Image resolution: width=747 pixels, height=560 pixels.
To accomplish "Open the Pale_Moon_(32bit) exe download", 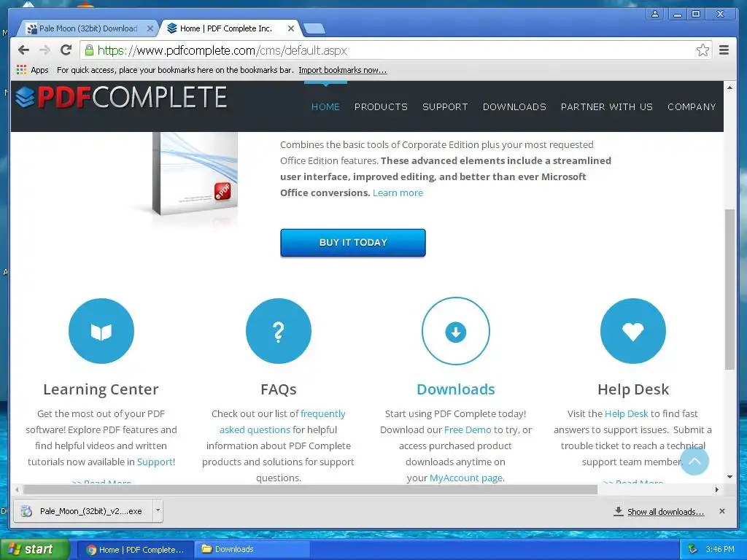I will [83, 511].
